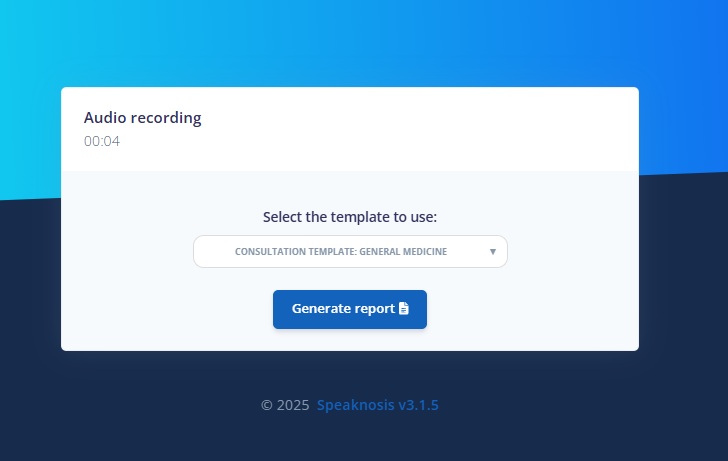Open the consultation template dropdown

[350, 252]
